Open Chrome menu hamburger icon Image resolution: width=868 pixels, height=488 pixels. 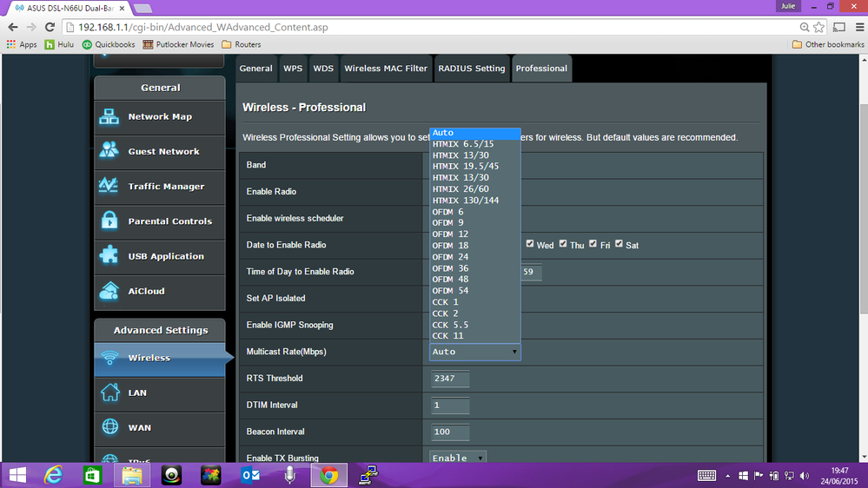859,27
